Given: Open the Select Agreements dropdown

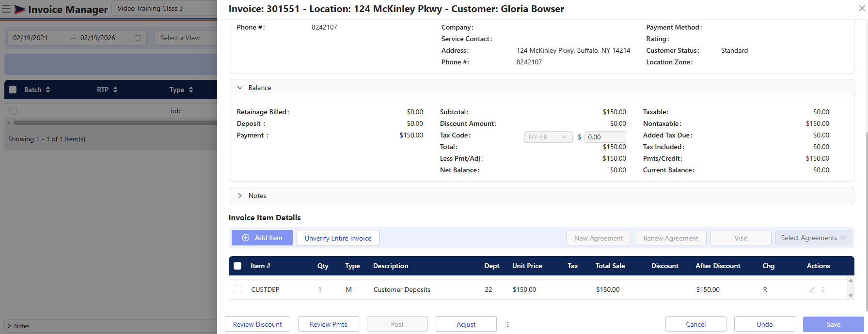Looking at the screenshot, I should (813, 238).
